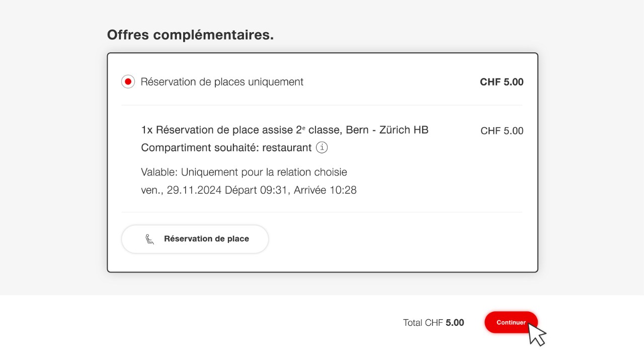Open the info tooltip about Compartiment souhaité
644x362 pixels.
coord(321,147)
